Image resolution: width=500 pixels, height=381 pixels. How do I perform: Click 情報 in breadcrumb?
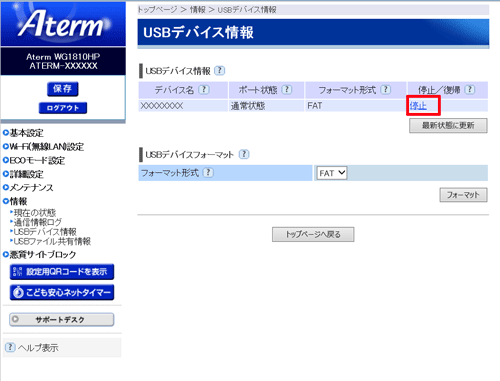coord(197,9)
